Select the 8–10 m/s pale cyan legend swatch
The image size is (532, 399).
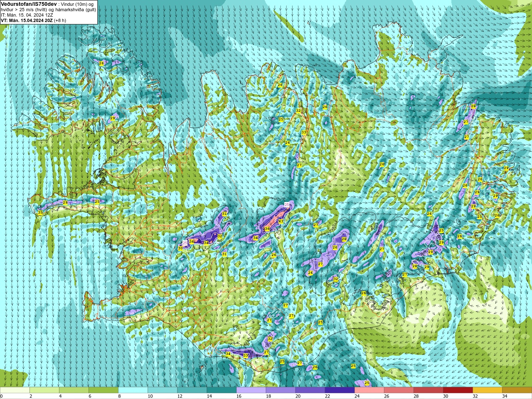[133, 390]
